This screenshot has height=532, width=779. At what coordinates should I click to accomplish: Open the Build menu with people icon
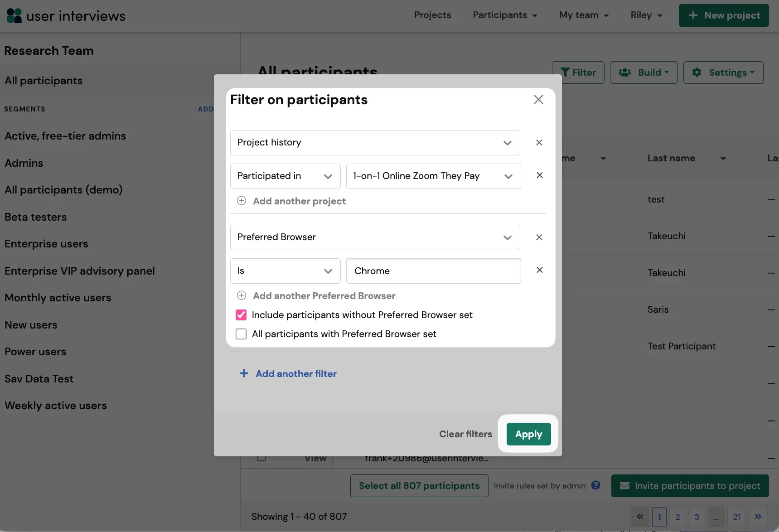coord(644,73)
